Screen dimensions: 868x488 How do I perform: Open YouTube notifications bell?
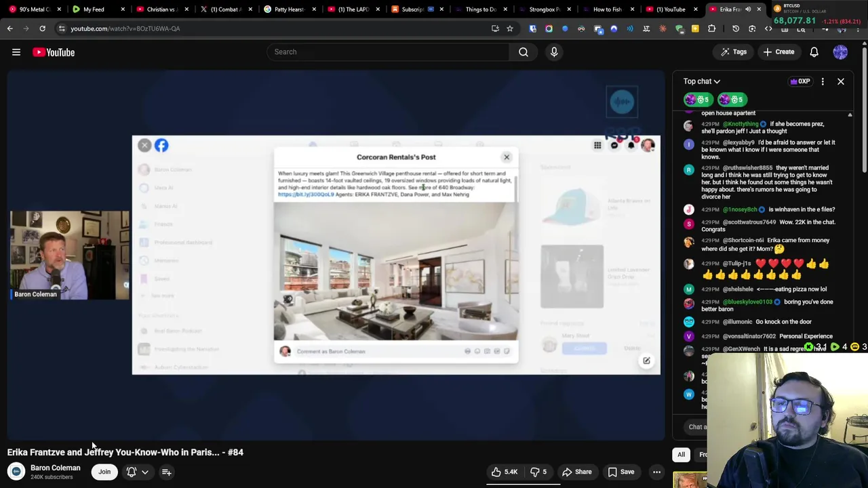tap(814, 52)
